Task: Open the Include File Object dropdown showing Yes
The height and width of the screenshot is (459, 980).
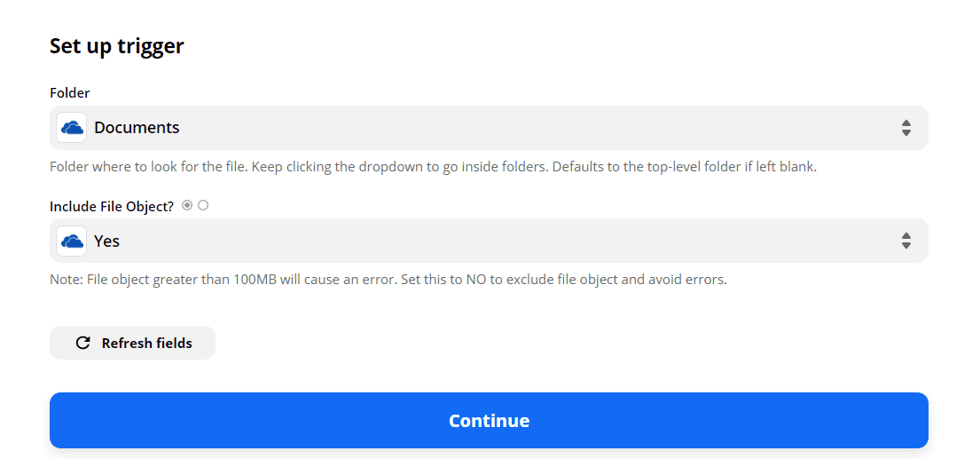Action: pos(488,241)
